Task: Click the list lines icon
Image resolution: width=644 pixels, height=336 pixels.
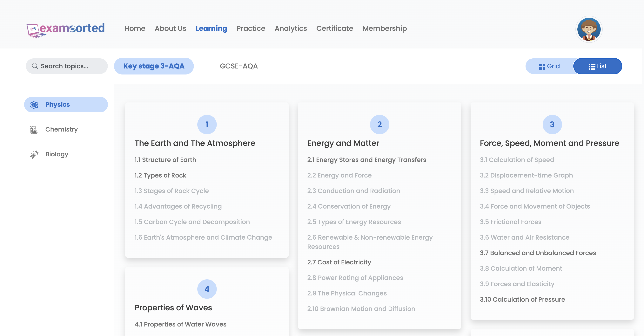Action: 592,67
